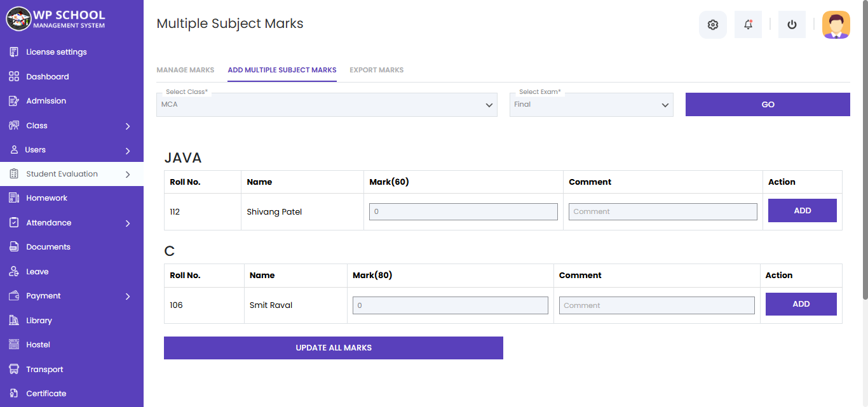Expand the Payment menu chevron

(x=128, y=297)
